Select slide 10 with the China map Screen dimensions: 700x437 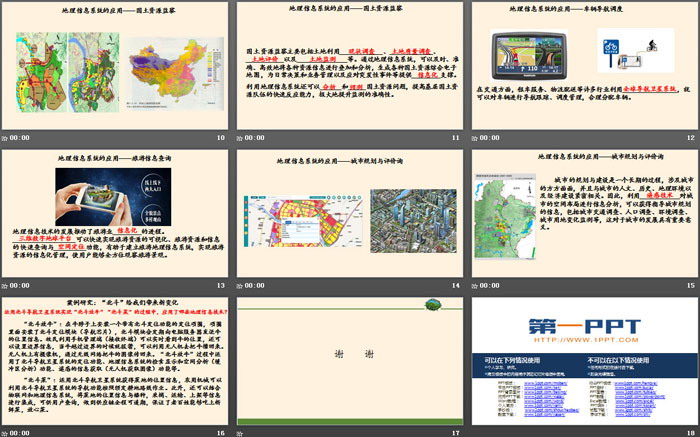tap(115, 65)
